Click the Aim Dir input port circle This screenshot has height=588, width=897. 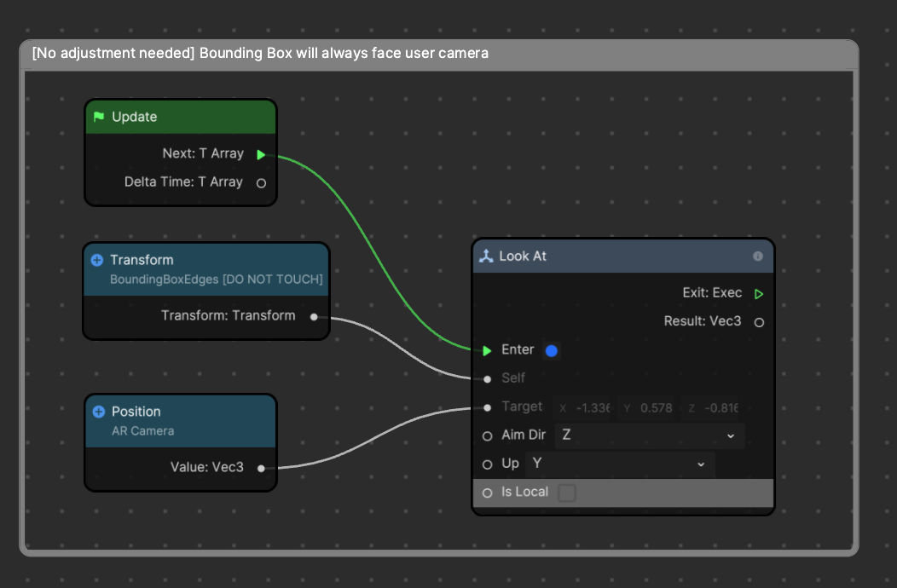click(x=487, y=435)
